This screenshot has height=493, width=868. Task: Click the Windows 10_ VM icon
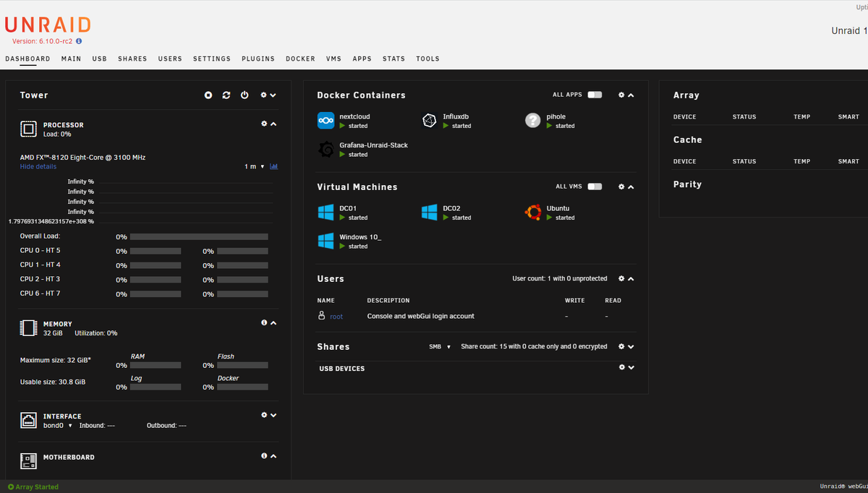[x=325, y=241]
